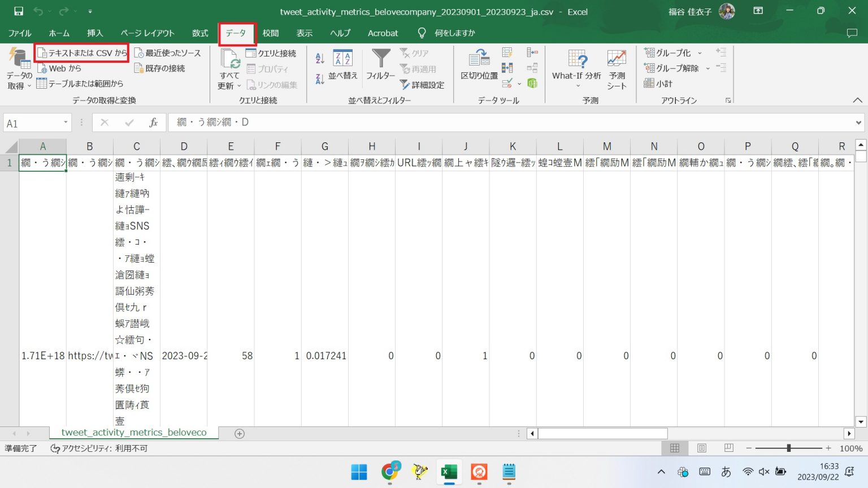This screenshot has width=868, height=488.
Task: Switch to the 数式 ribbon tab
Action: [199, 33]
